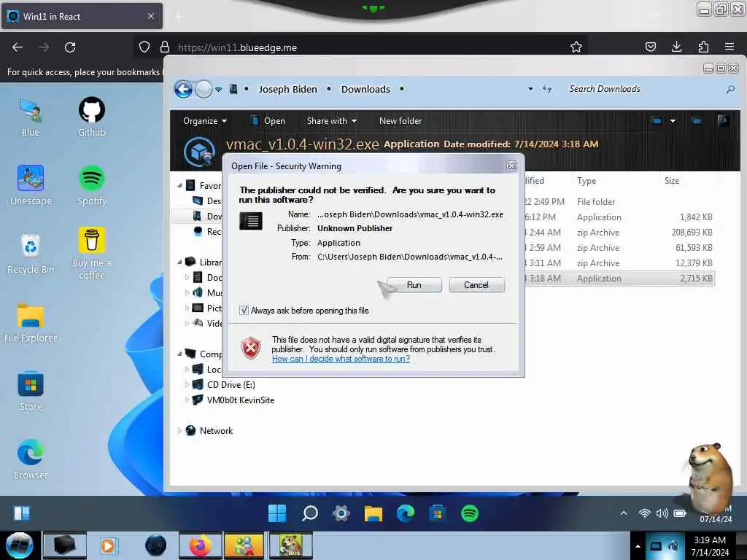Open the Win11 widgets panel icon
The width and height of the screenshot is (747, 560).
coord(22,513)
